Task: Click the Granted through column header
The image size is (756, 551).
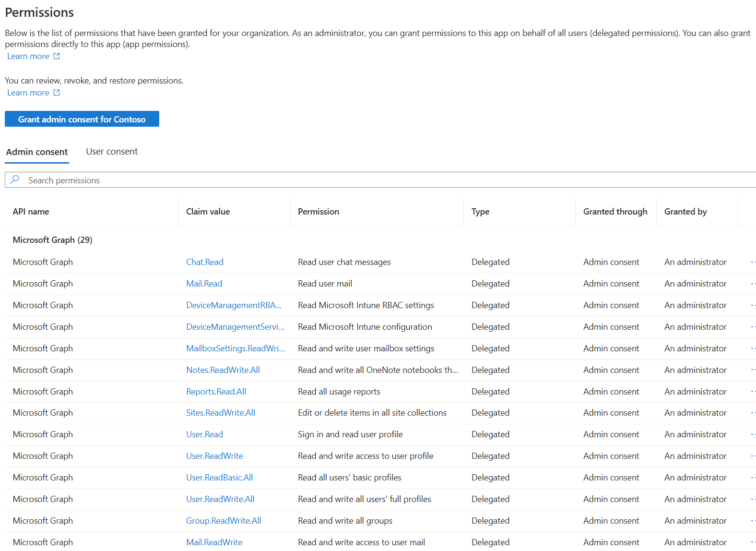Action: pyautogui.click(x=615, y=212)
